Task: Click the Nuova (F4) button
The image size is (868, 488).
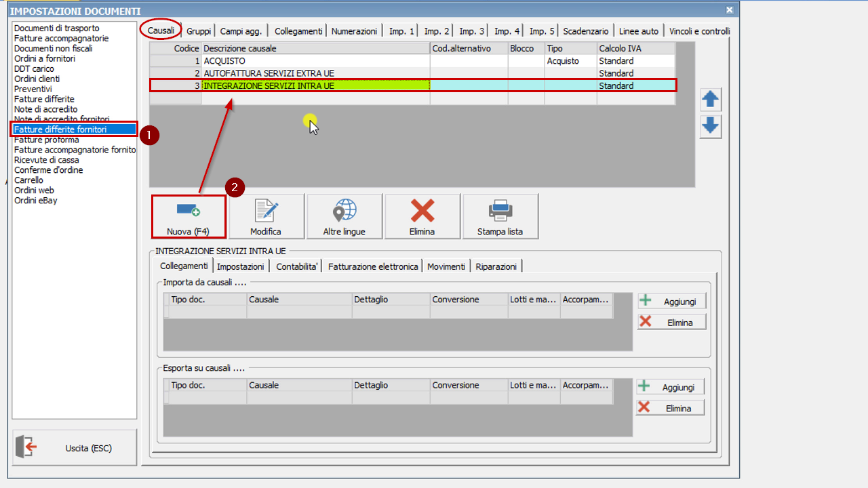Action: [x=188, y=217]
